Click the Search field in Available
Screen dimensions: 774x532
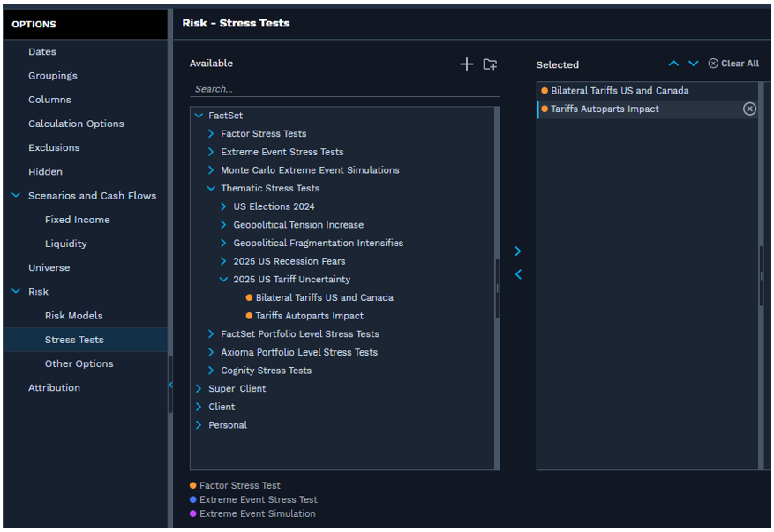pos(344,89)
